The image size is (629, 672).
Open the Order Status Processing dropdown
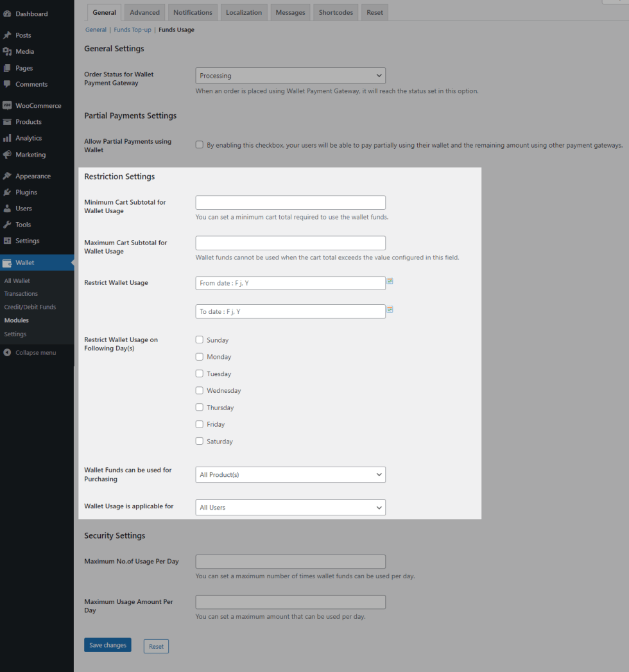coord(291,76)
